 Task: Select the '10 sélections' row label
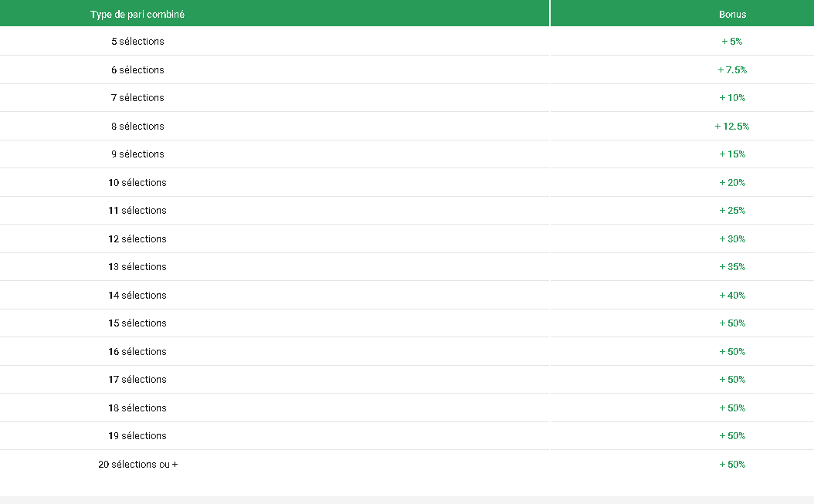tap(137, 183)
